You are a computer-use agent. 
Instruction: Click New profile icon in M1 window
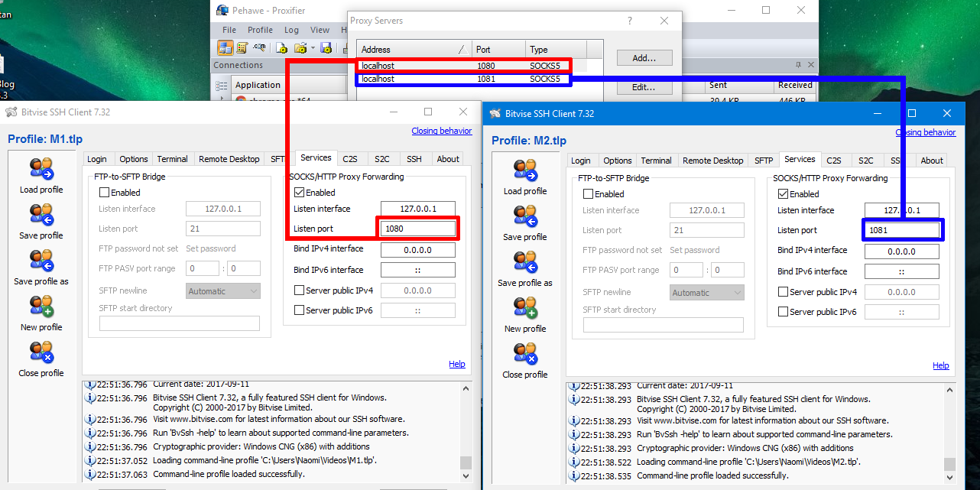pos(41,307)
